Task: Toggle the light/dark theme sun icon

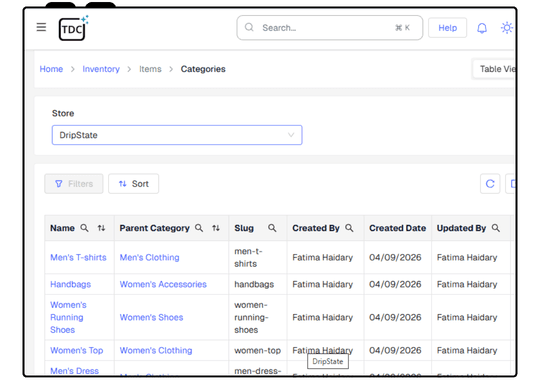Action: click(x=507, y=28)
